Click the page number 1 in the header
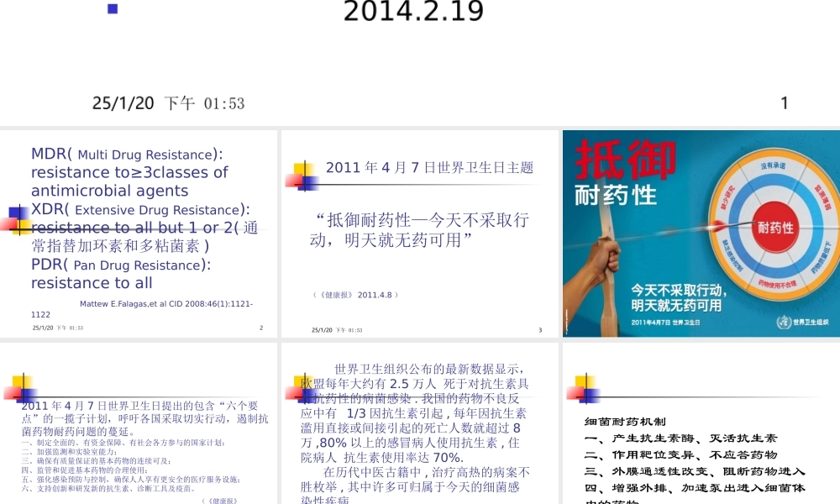The width and height of the screenshot is (840, 504). (x=784, y=102)
